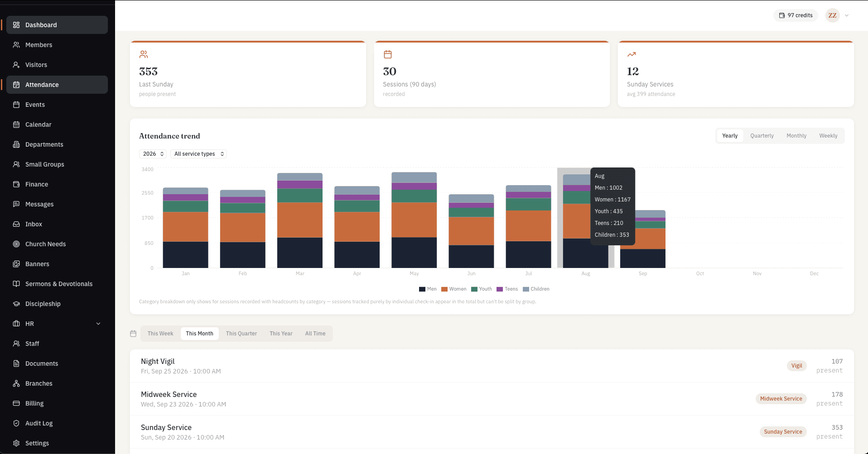Toggle Children series in chart legend

point(536,289)
